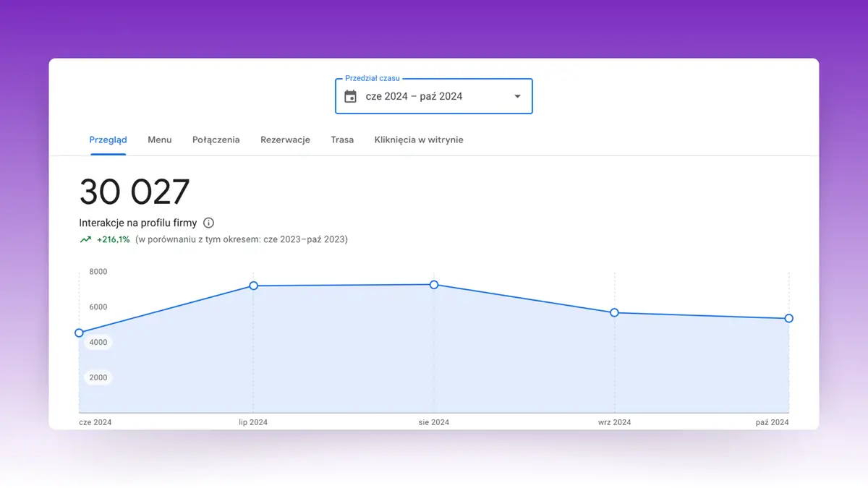Expand the date range dropdown arrow
The height and width of the screenshot is (488, 868).
[x=517, y=96]
